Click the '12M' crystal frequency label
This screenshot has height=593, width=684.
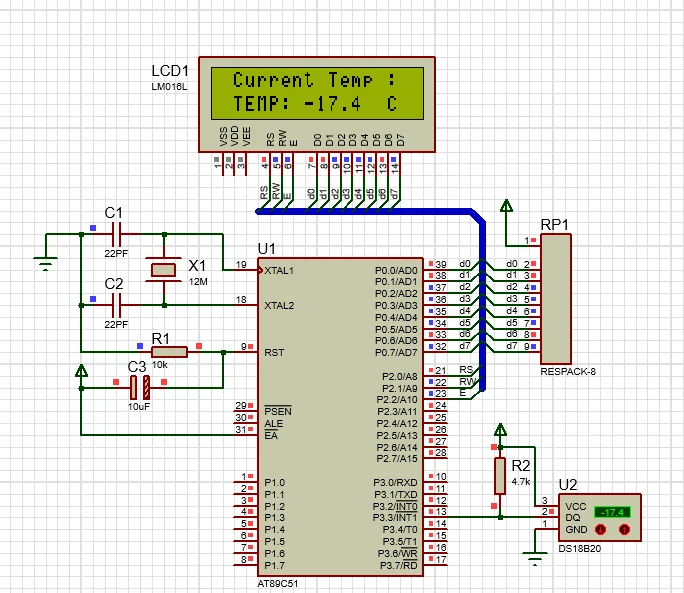click(x=198, y=282)
